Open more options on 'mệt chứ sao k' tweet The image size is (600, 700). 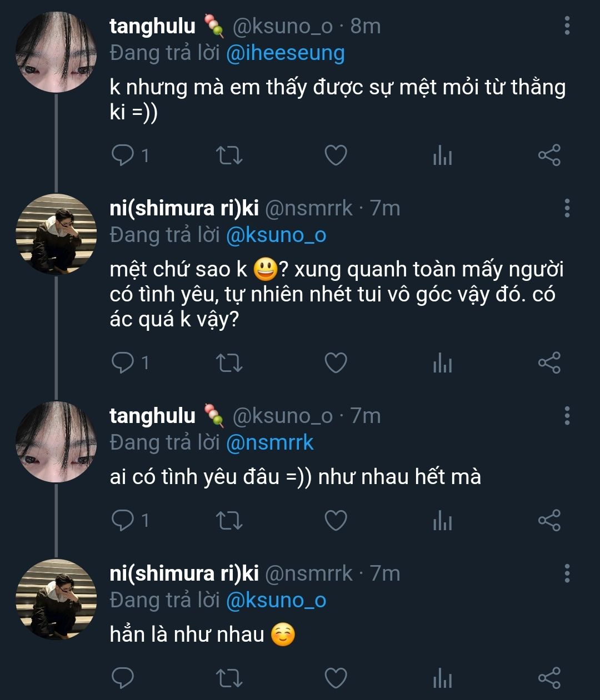(x=567, y=208)
